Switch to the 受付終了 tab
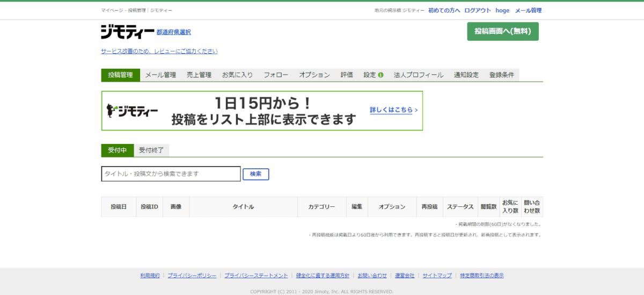The width and height of the screenshot is (644, 295). pos(151,150)
